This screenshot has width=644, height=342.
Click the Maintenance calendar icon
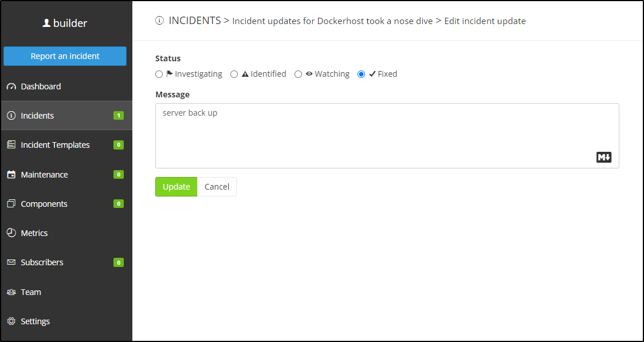pos(11,175)
